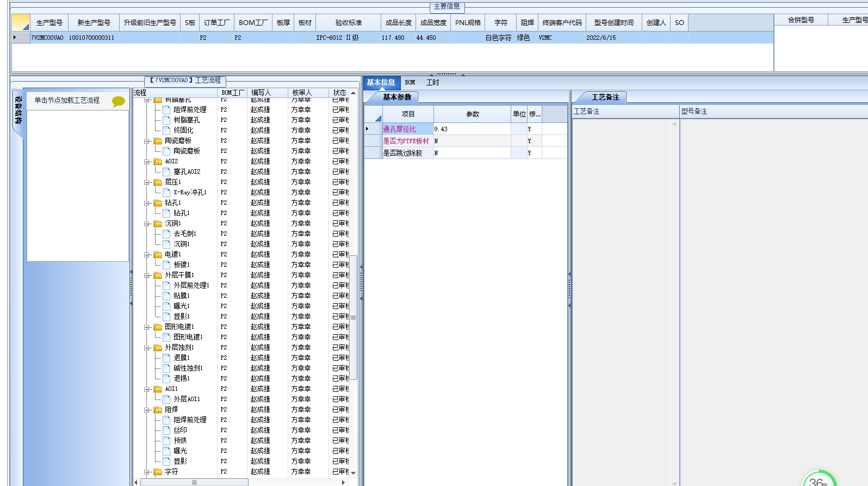The image size is (868, 486).
Task: Click the 编写人 column header in tree
Action: point(268,93)
